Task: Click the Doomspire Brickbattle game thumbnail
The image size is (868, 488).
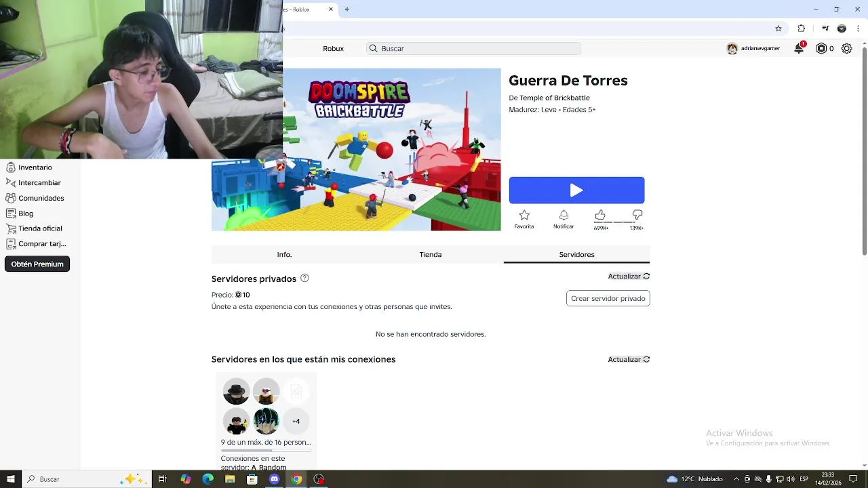Action: click(x=356, y=150)
